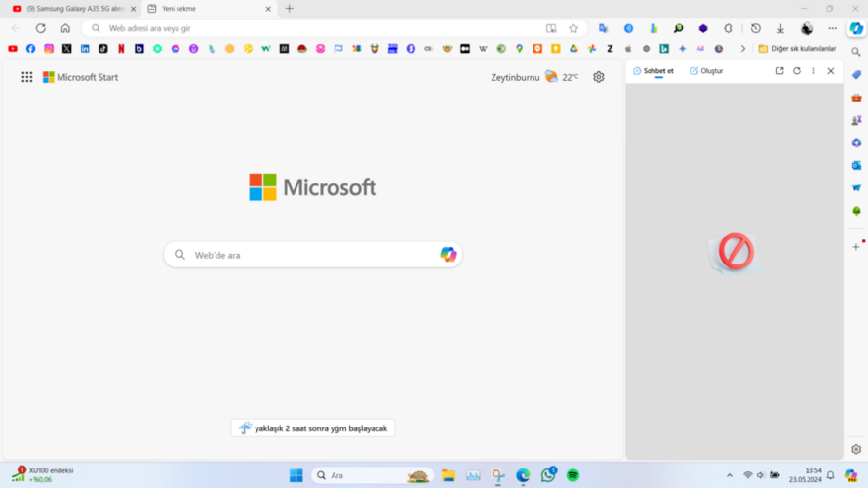Open the Messenger bookmark
The height and width of the screenshot is (488, 868).
point(176,49)
